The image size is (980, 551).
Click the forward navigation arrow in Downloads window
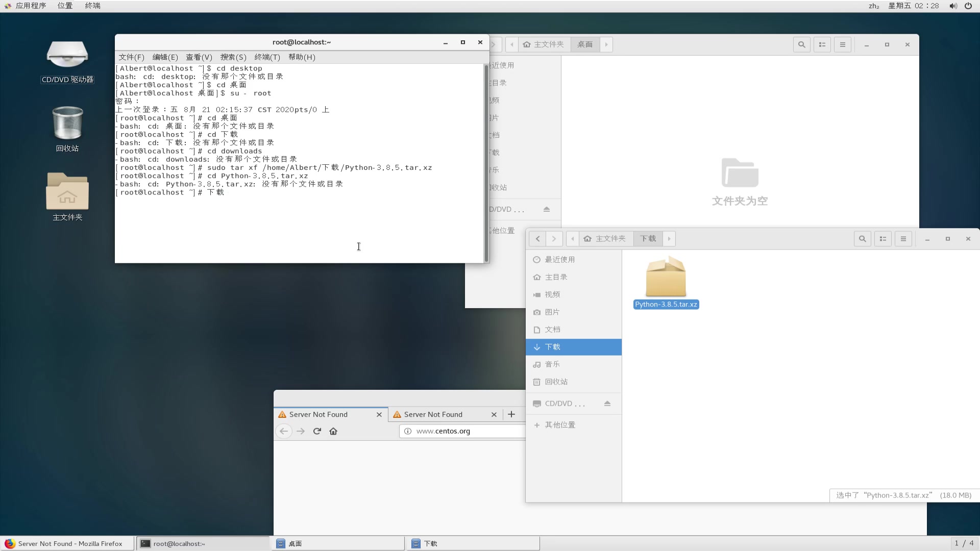[x=554, y=238]
